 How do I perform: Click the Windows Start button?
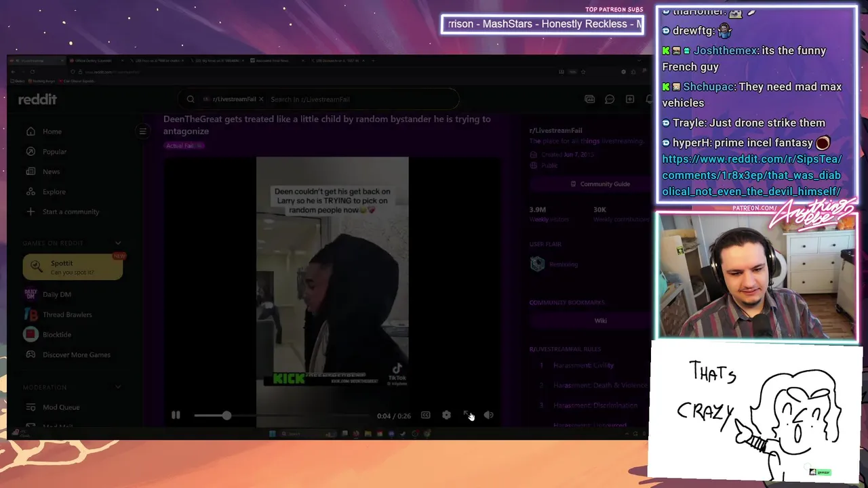coord(272,434)
